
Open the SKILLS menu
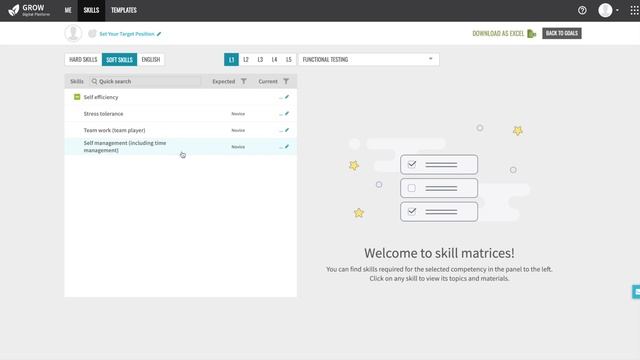[91, 10]
